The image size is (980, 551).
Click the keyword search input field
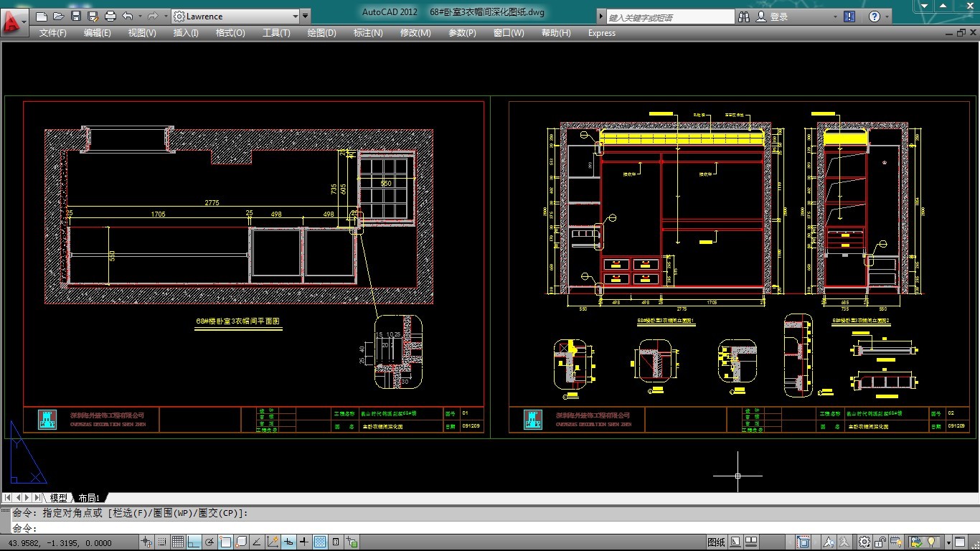pos(670,17)
